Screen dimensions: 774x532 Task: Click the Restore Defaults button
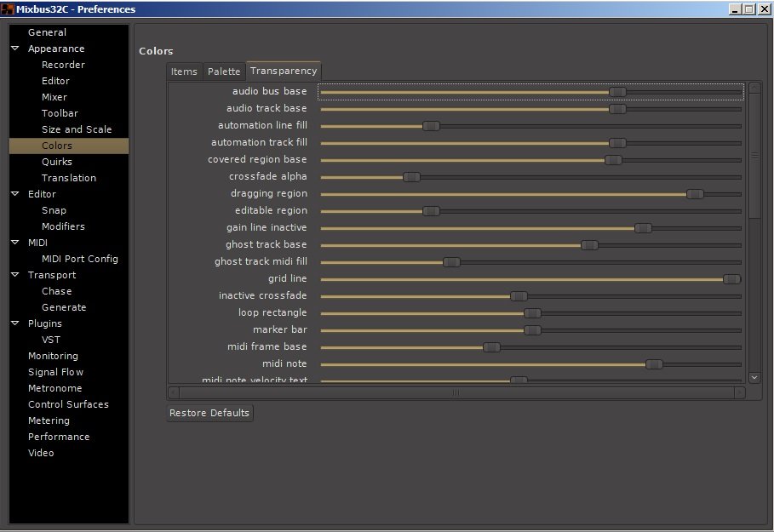pos(209,413)
